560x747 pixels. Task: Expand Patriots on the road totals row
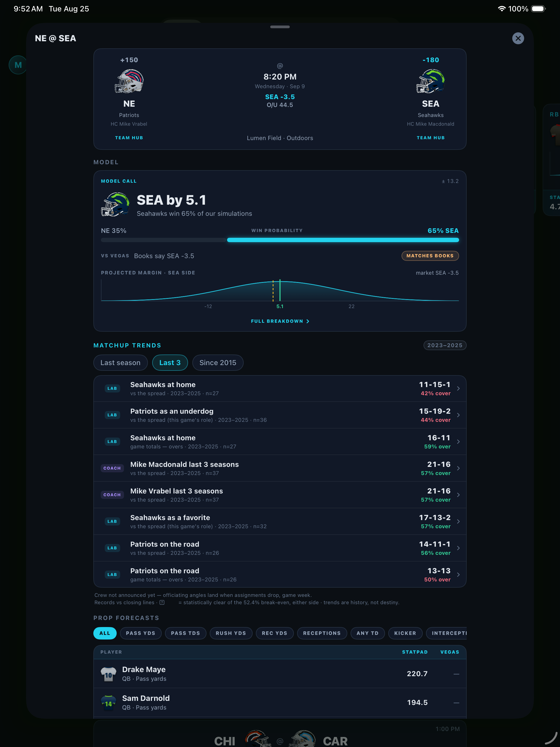coord(280,574)
